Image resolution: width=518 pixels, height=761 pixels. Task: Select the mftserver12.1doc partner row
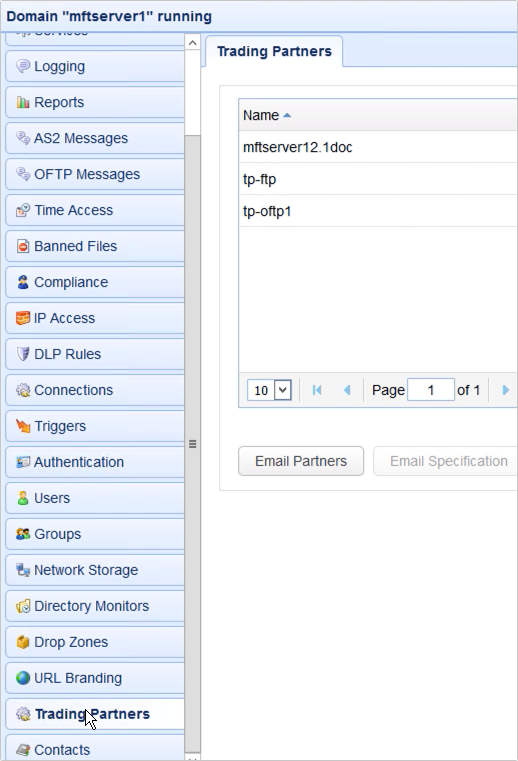[378, 147]
